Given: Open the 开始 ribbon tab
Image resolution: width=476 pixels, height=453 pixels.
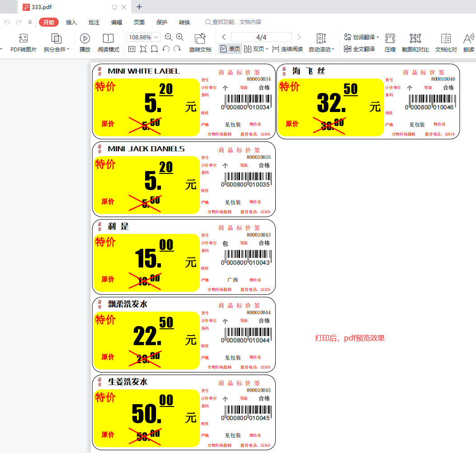Looking at the screenshot, I should click(x=48, y=22).
